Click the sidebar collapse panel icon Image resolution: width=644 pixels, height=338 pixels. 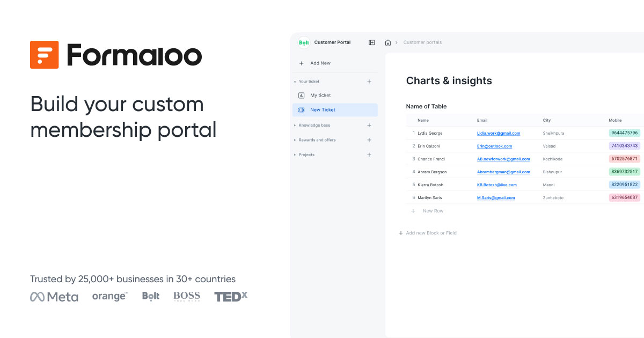[371, 42]
